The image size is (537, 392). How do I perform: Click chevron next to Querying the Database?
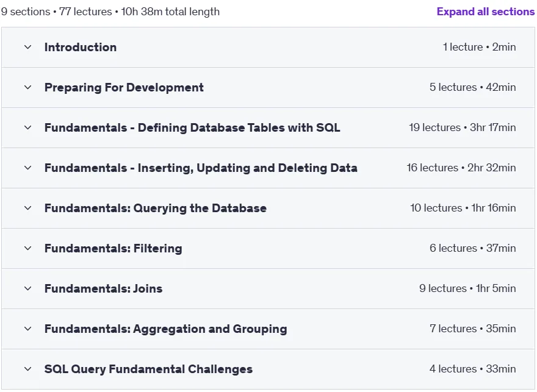click(27, 208)
